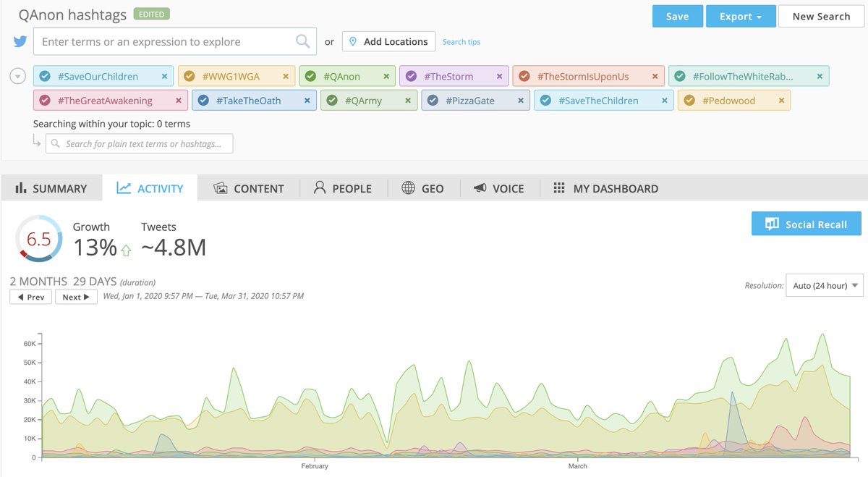
Task: Click the plain text terms or hashtags field
Action: point(140,144)
